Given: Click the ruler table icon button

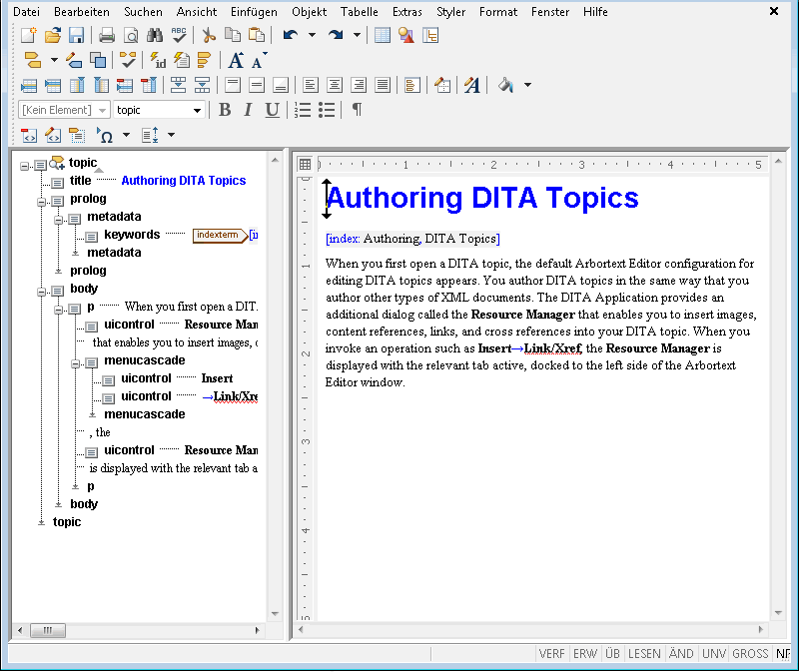Looking at the screenshot, I should tap(305, 164).
